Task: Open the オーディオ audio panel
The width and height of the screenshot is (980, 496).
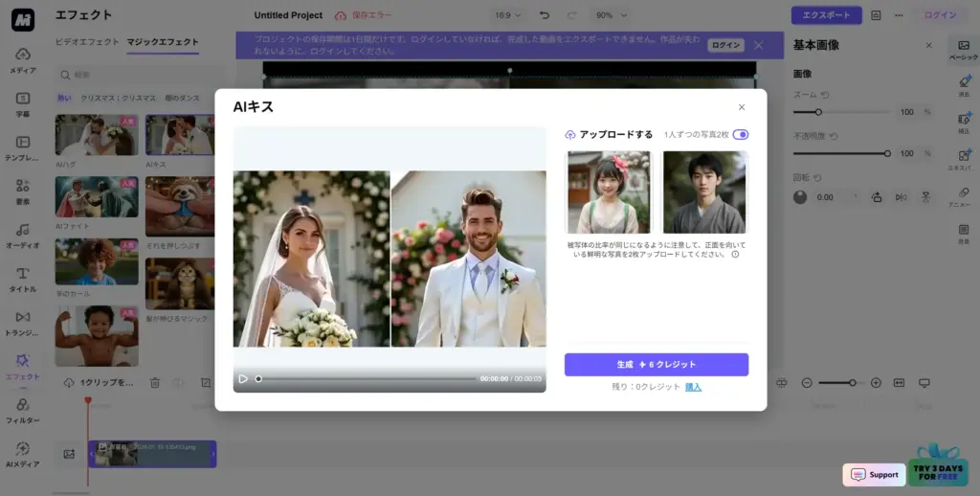Action: pyautogui.click(x=23, y=236)
